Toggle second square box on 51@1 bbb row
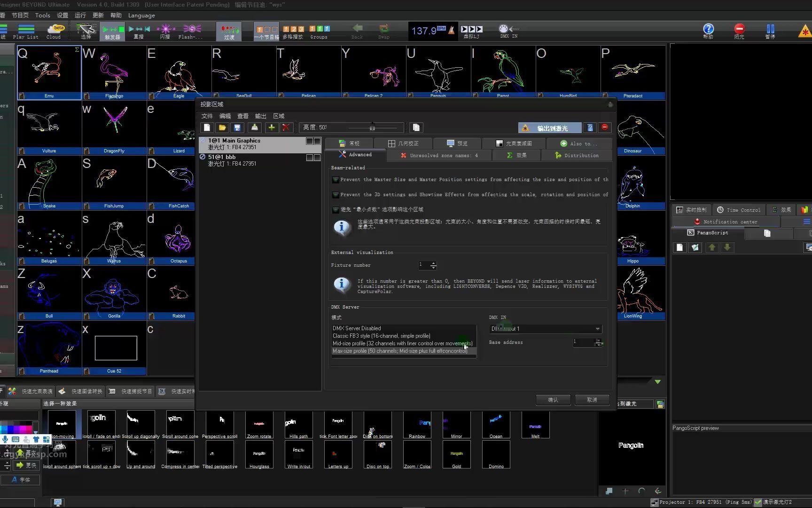The height and width of the screenshot is (508, 812). click(x=317, y=158)
